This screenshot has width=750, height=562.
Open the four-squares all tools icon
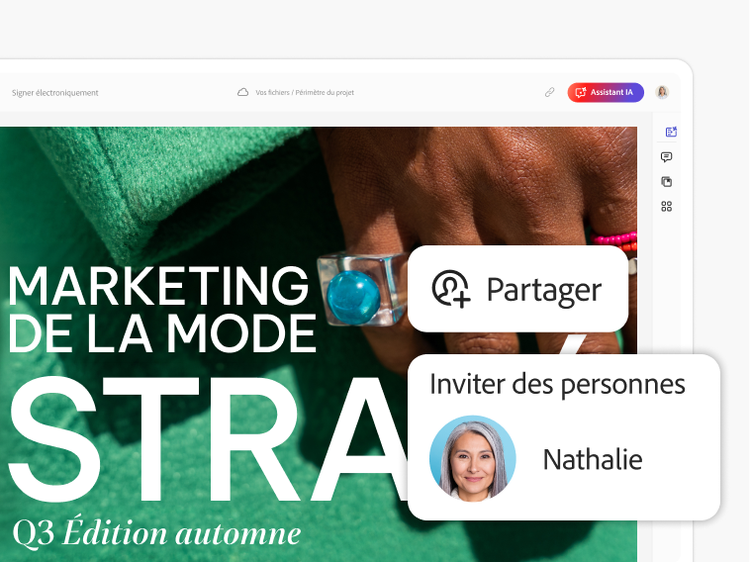[666, 206]
